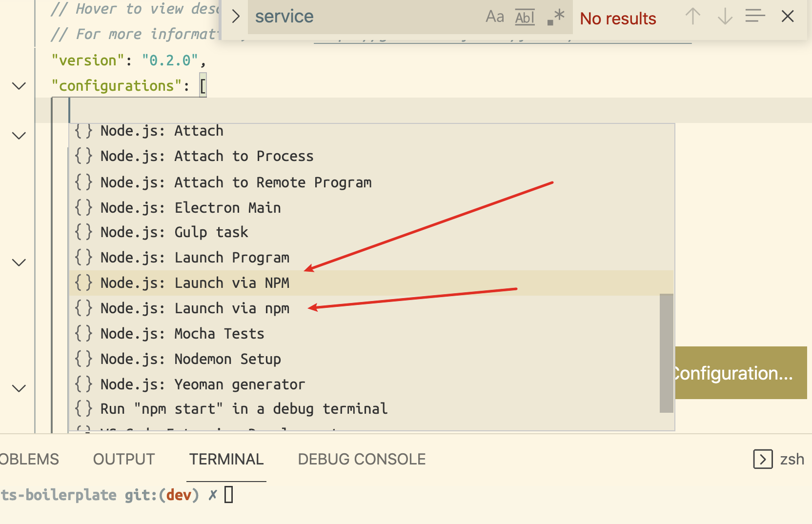Toggle Find in Selection icon
The width and height of the screenshot is (812, 524).
point(755,17)
